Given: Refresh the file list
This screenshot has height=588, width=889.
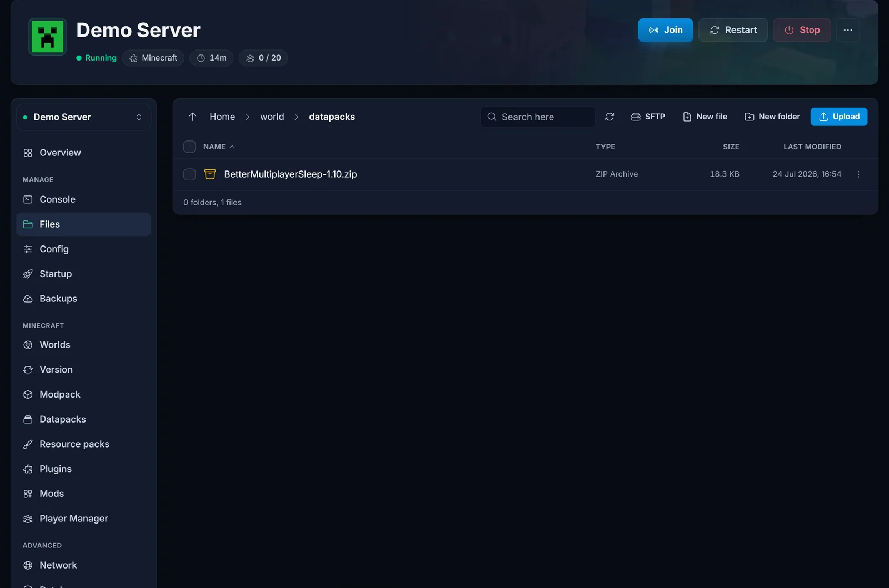Looking at the screenshot, I should (610, 117).
